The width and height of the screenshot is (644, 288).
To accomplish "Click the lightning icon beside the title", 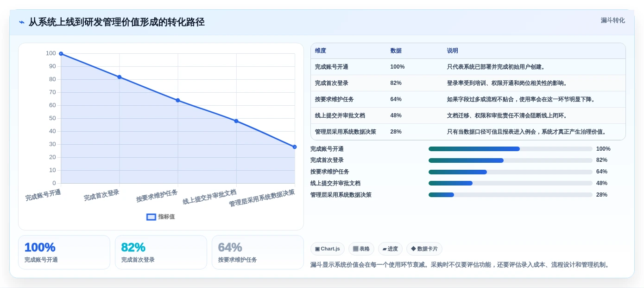I will pos(22,22).
